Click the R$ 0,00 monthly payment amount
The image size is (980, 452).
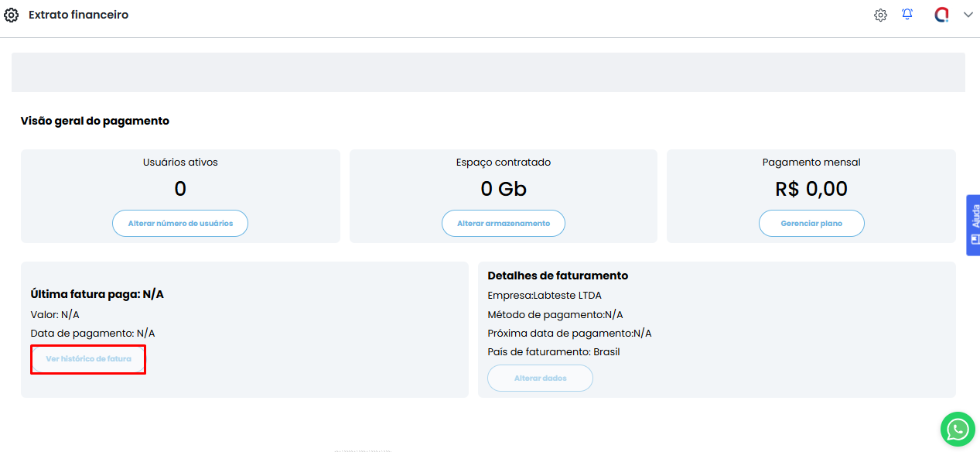point(811,189)
